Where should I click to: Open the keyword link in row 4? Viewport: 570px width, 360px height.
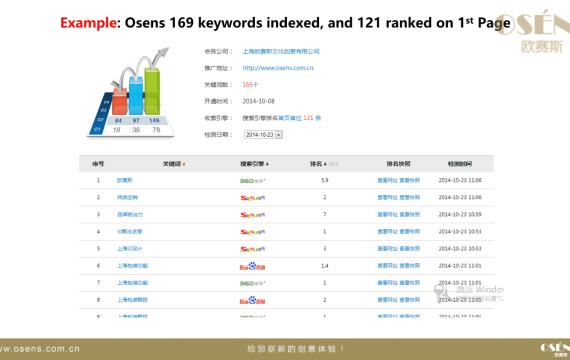(129, 232)
